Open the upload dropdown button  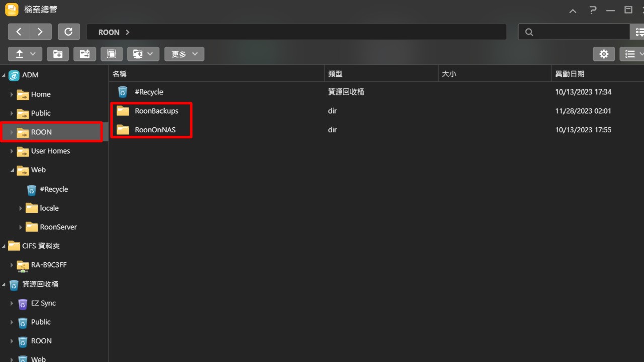point(25,54)
